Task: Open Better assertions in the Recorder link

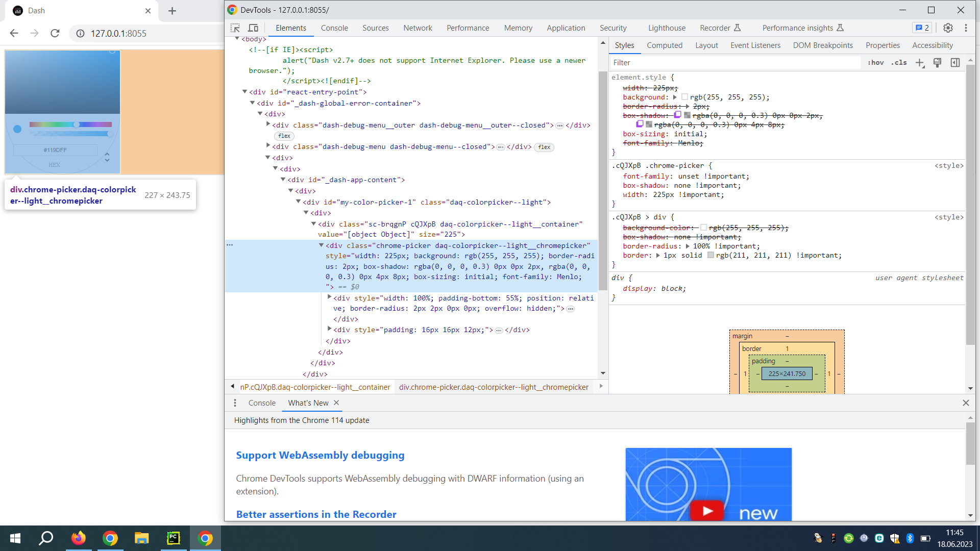Action: [x=316, y=514]
